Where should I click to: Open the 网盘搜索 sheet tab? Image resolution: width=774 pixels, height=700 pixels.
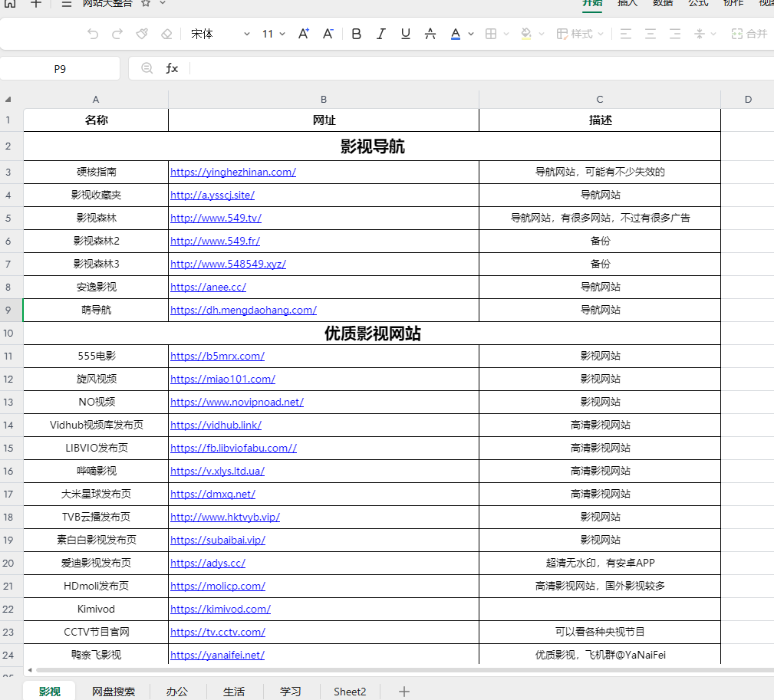click(x=114, y=692)
